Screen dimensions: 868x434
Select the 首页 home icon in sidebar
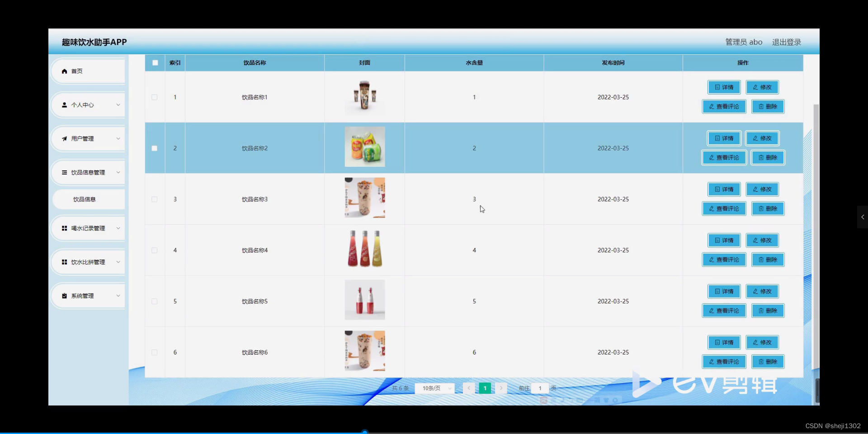click(x=65, y=71)
